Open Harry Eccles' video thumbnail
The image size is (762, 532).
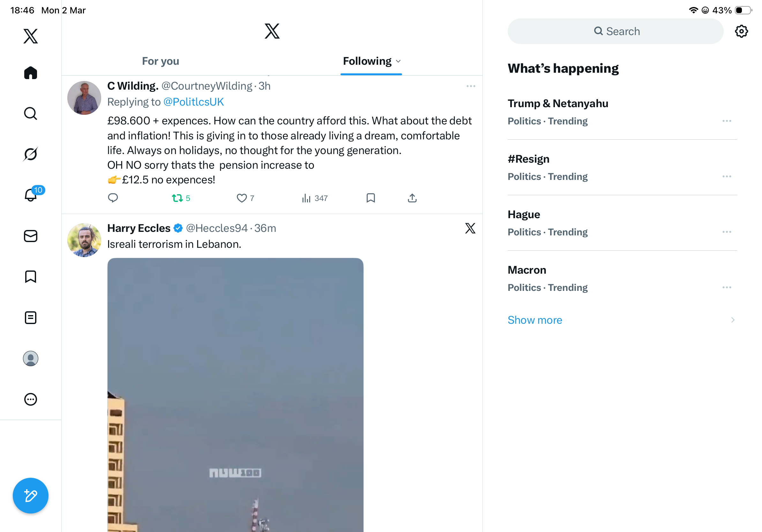click(x=235, y=395)
